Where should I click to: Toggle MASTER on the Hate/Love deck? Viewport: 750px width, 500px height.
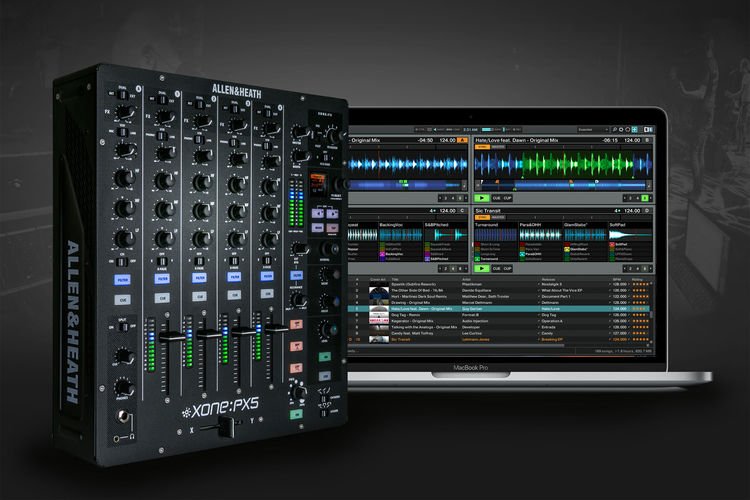pyautogui.click(x=498, y=147)
